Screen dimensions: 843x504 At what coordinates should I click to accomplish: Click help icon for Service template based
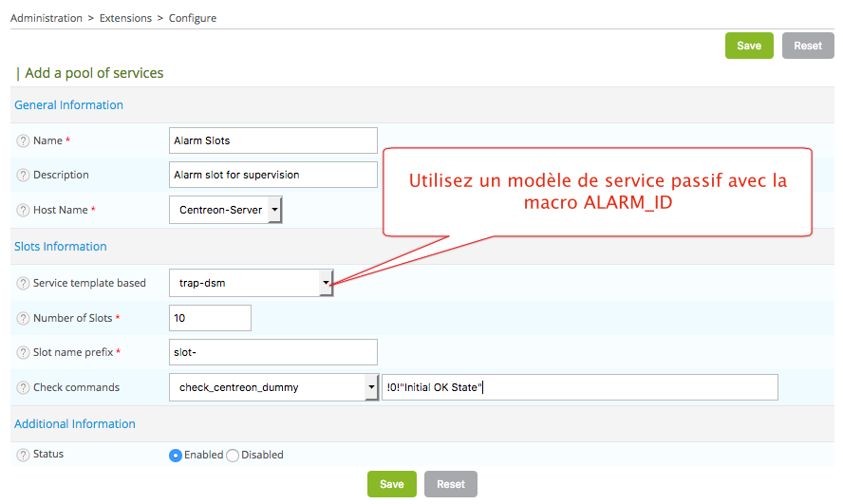[x=23, y=284]
